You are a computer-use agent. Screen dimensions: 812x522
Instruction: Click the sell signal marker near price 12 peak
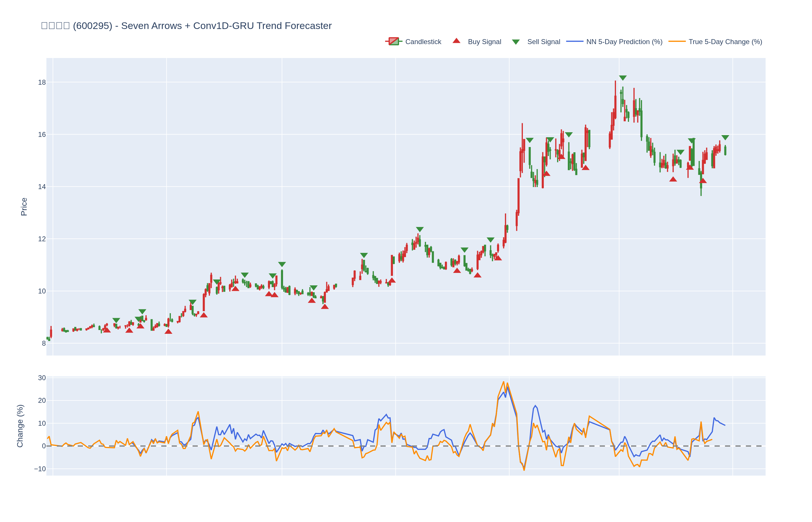point(420,229)
